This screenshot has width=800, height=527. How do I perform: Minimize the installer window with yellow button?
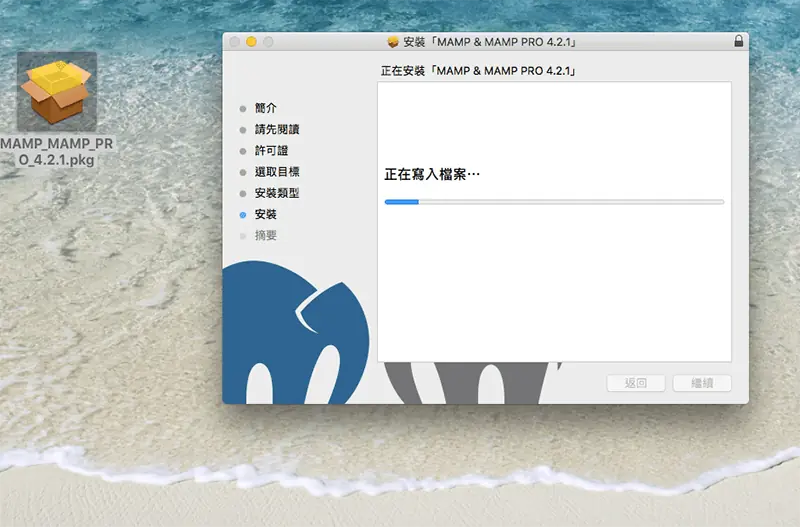[251, 42]
